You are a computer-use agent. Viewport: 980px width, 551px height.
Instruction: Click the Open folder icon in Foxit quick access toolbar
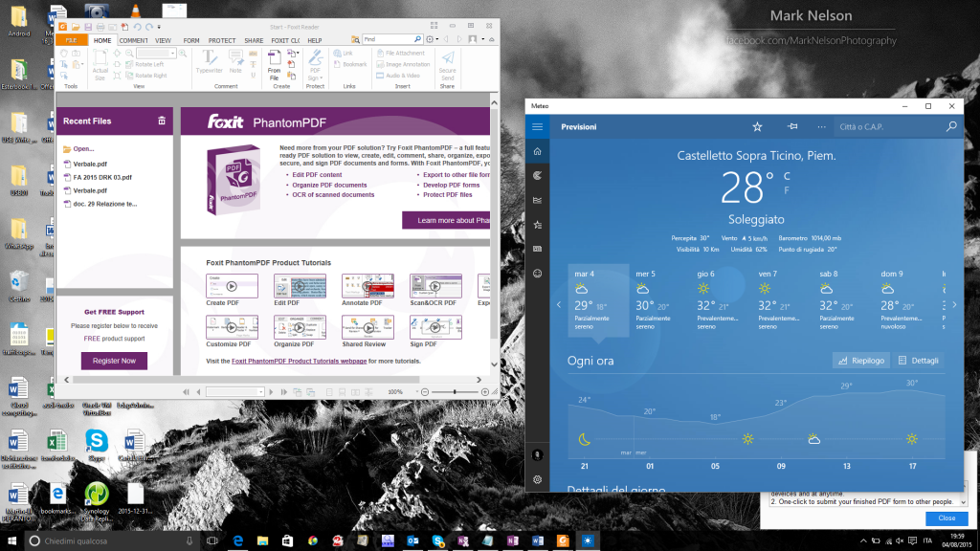click(x=75, y=27)
